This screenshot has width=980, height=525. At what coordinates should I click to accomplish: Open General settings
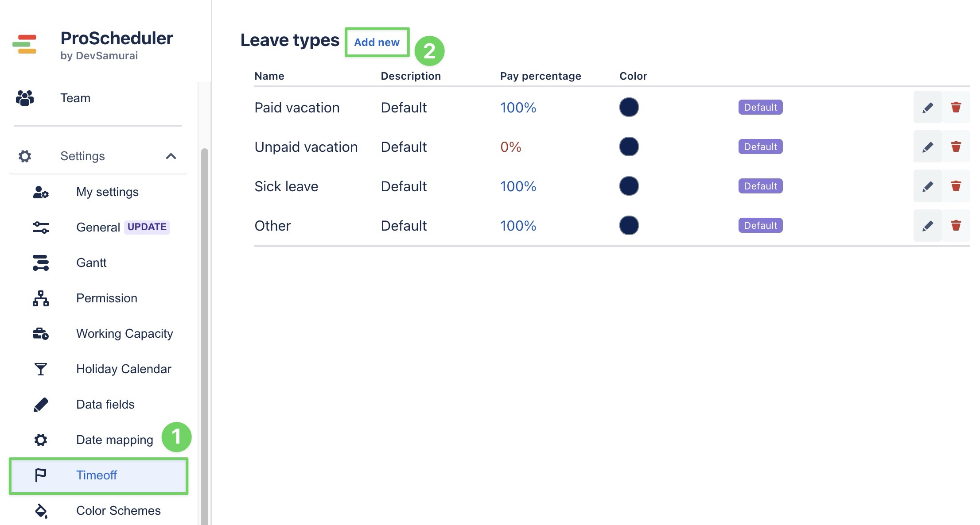(98, 227)
